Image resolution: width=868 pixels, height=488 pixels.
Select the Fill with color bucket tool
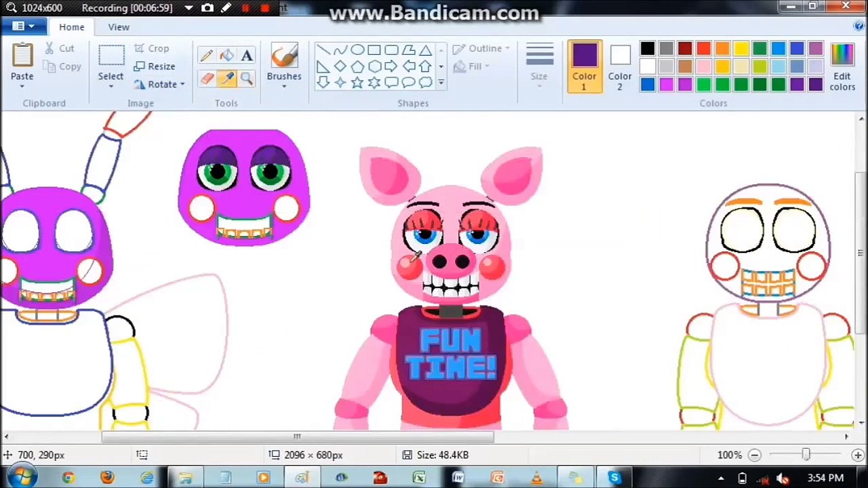(x=226, y=56)
